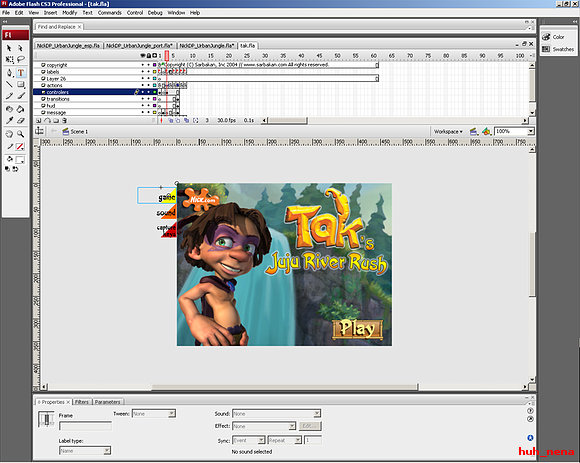Toggle Edit Multiple Frames button

pos(186,121)
